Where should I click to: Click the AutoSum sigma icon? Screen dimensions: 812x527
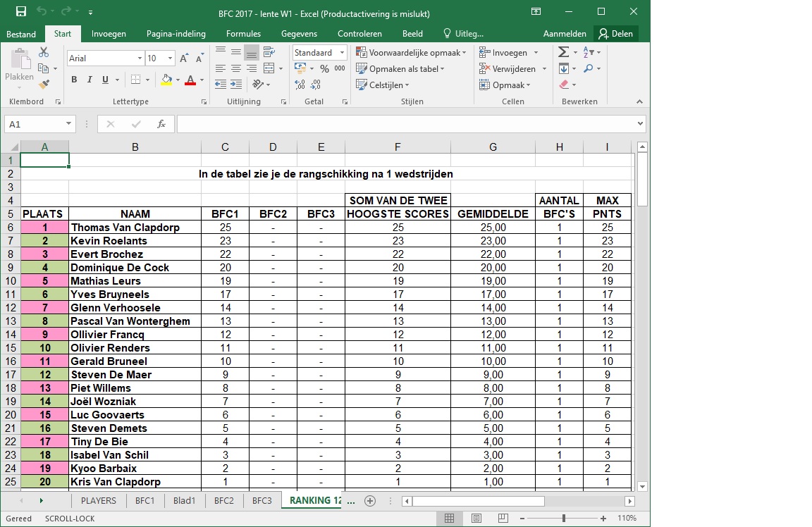click(x=563, y=53)
